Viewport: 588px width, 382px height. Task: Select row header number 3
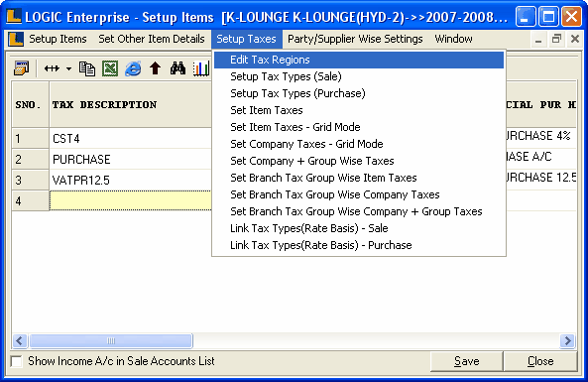click(x=31, y=181)
